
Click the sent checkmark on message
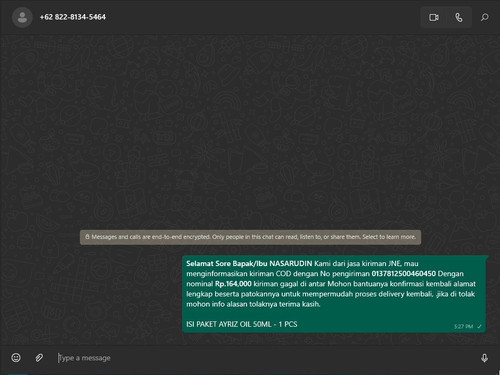coord(479,326)
